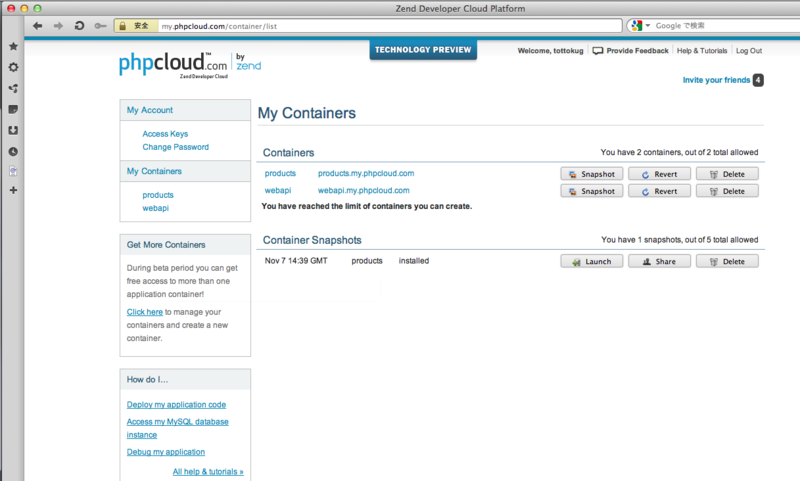Click the invite count badge showing 4
The height and width of the screenshot is (481, 800).
758,80
